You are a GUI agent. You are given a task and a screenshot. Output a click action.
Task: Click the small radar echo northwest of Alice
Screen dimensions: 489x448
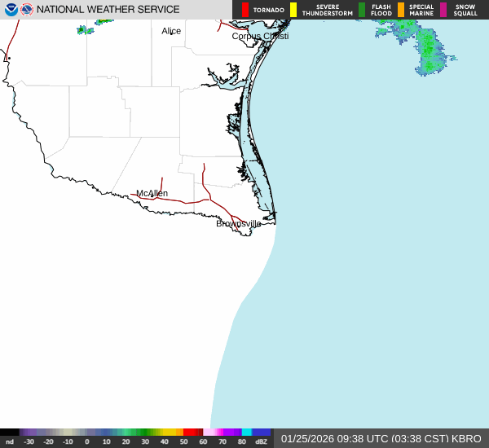pyautogui.click(x=86, y=30)
